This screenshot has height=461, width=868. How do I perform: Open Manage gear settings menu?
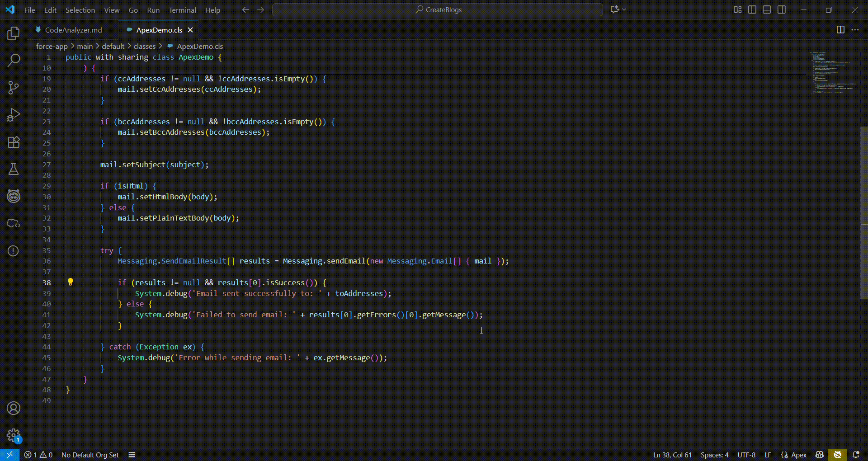tap(14, 435)
